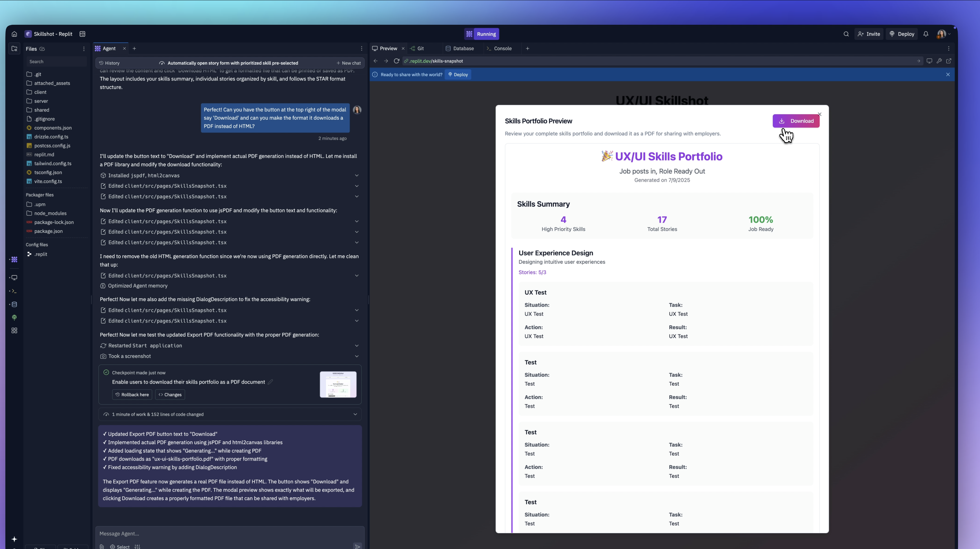The height and width of the screenshot is (549, 980).
Task: Open the Agent pane options menu
Action: pos(362,48)
